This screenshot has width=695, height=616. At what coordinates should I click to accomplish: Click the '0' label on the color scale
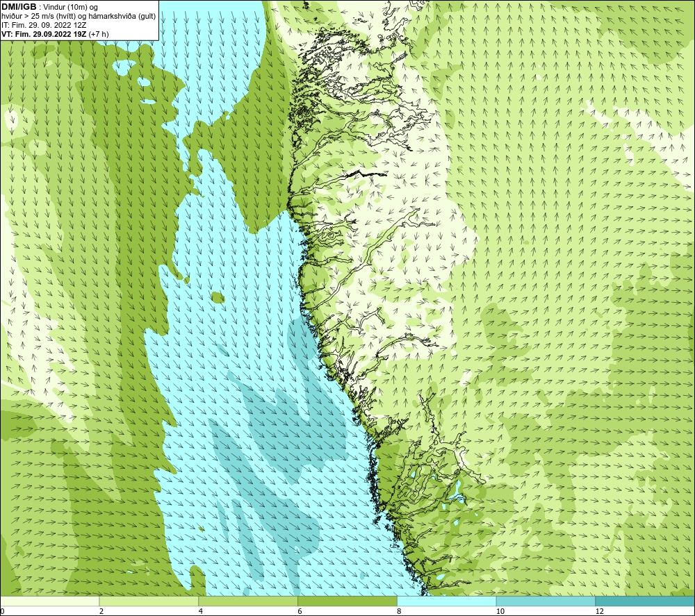click(2, 612)
